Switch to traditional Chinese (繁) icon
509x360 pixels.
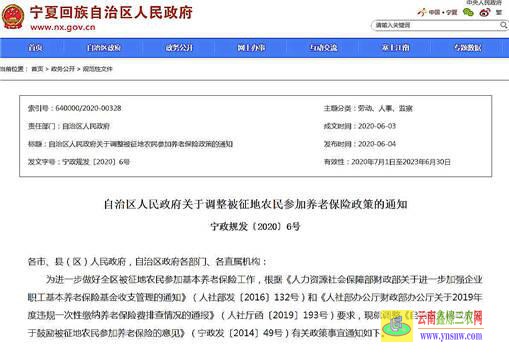tap(499, 13)
